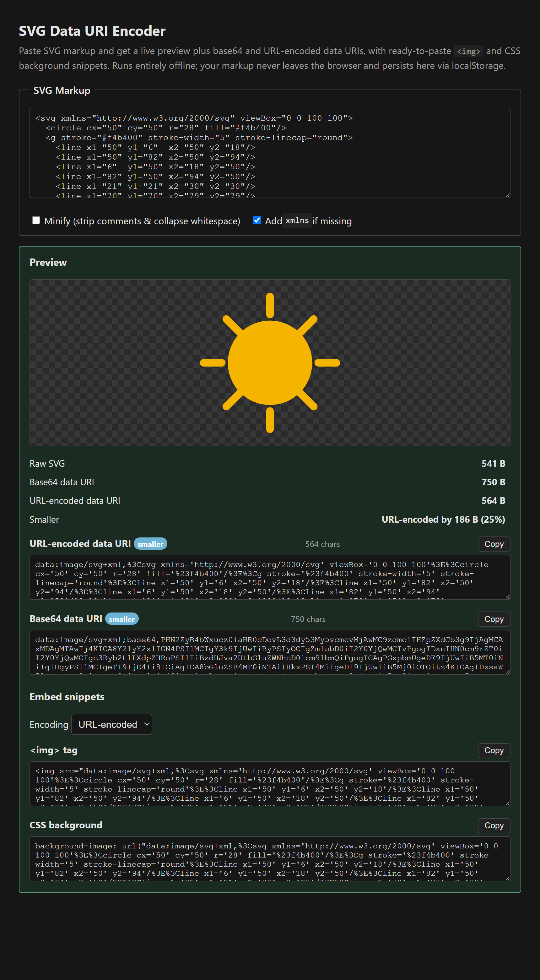Screen dimensions: 540x980
Task: Click the 'Preview' heading
Action: tap(48, 262)
